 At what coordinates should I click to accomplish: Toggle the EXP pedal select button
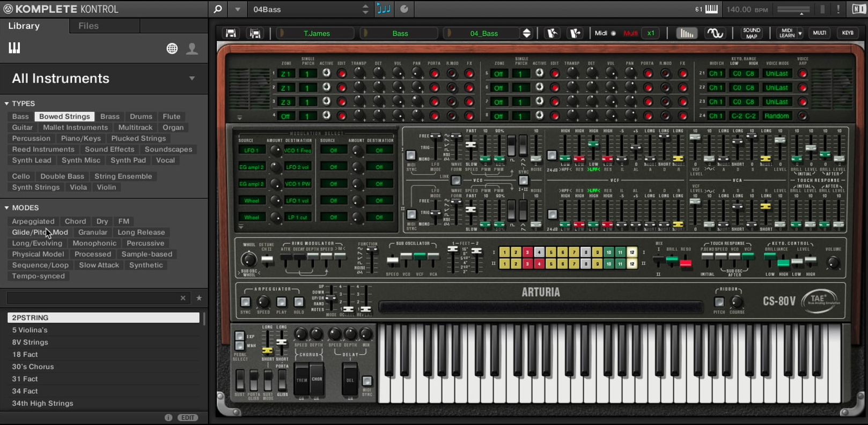click(239, 336)
